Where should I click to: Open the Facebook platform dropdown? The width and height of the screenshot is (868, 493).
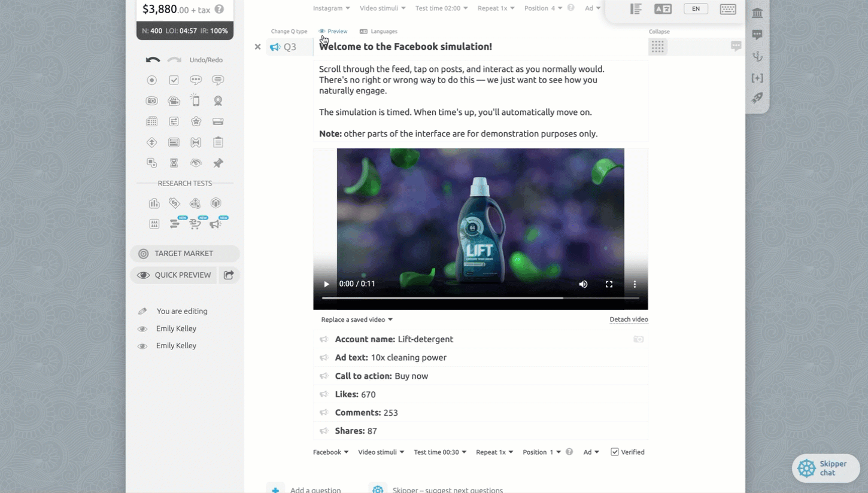click(330, 452)
